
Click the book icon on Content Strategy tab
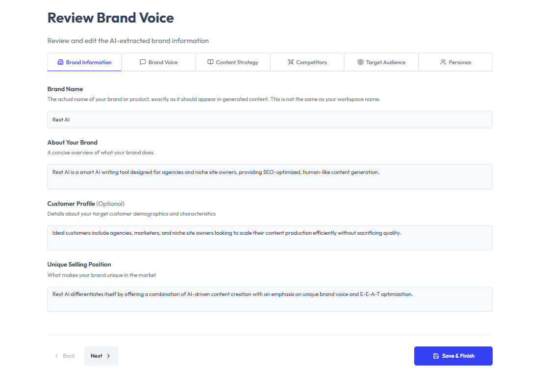[210, 62]
